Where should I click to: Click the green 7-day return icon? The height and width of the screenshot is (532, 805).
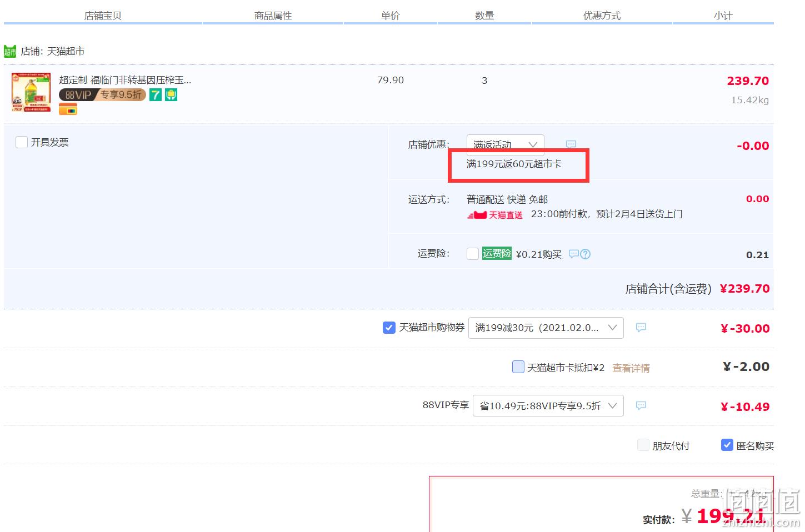pyautogui.click(x=156, y=95)
